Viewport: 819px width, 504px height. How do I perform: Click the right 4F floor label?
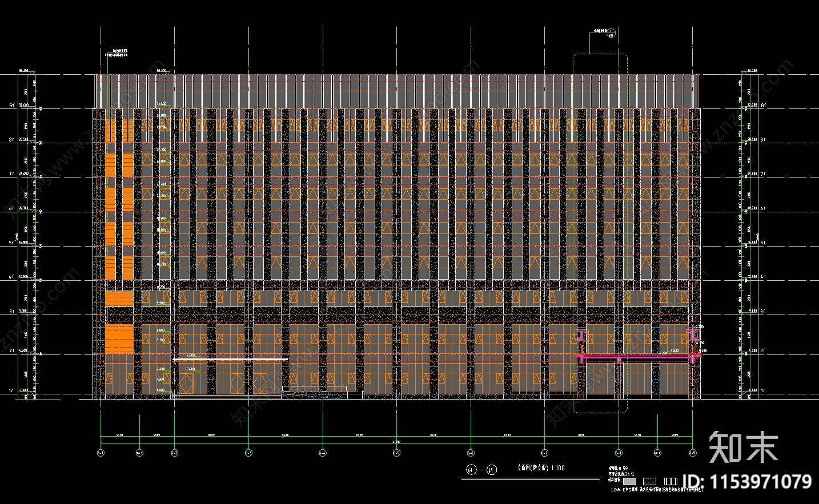click(764, 277)
